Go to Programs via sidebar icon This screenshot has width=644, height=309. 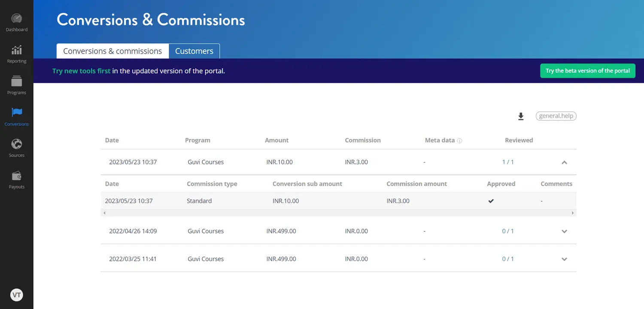[x=16, y=82]
